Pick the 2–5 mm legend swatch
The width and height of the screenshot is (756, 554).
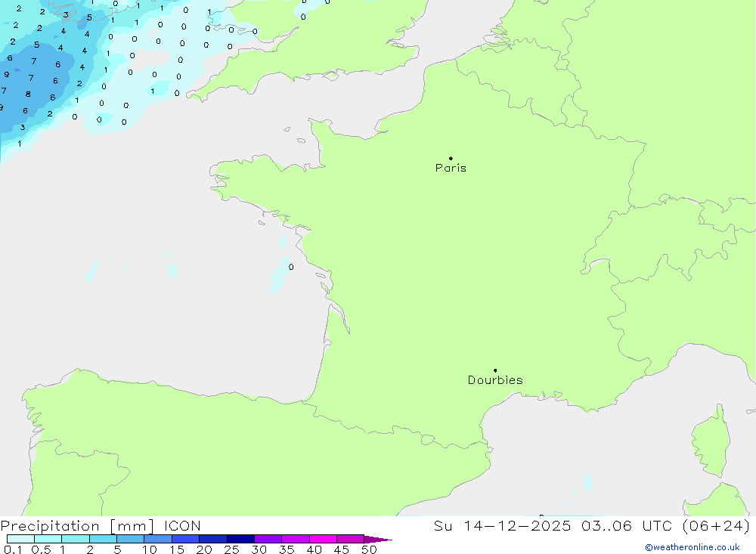click(x=103, y=539)
